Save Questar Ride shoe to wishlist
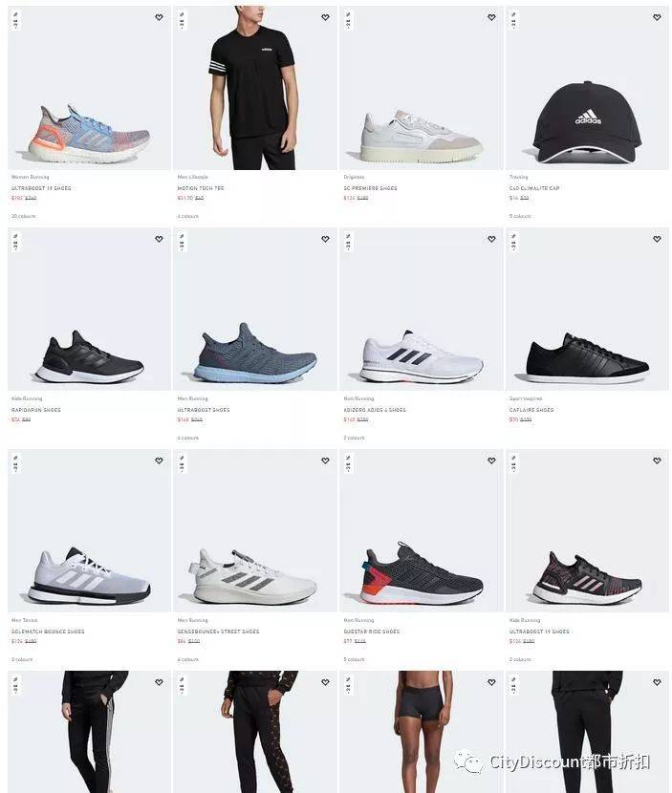The height and width of the screenshot is (793, 672). 491,461
